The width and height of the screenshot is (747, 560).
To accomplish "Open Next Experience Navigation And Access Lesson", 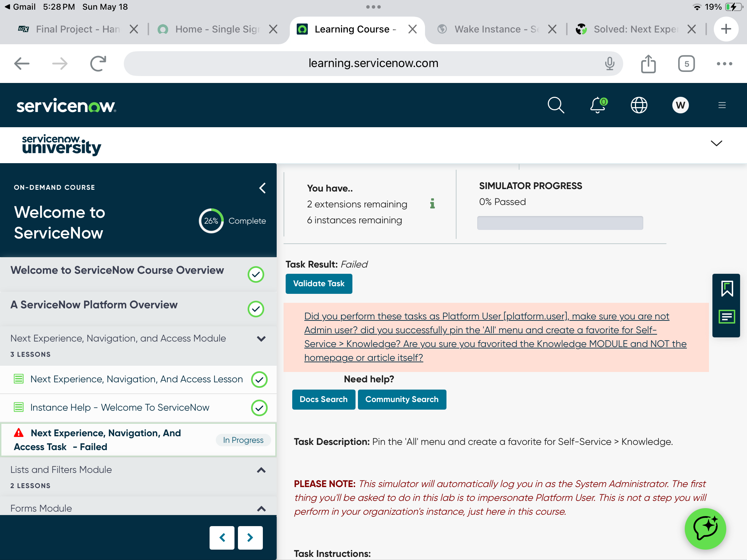I will (x=137, y=379).
